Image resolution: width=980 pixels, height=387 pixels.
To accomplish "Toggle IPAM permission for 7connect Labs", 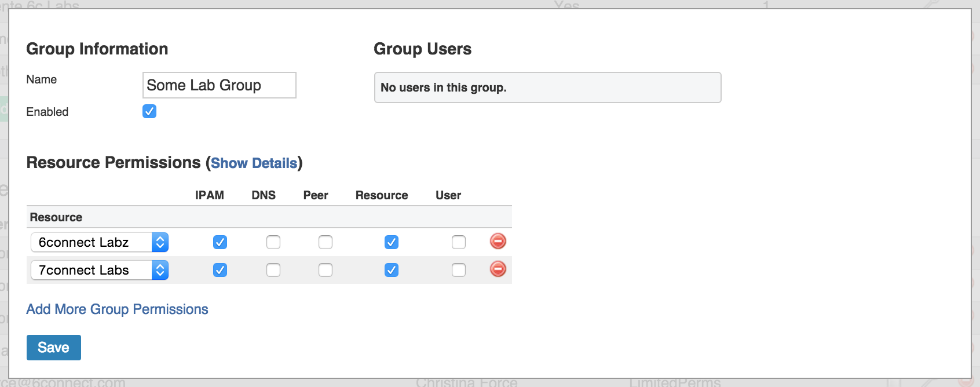I will (x=220, y=270).
